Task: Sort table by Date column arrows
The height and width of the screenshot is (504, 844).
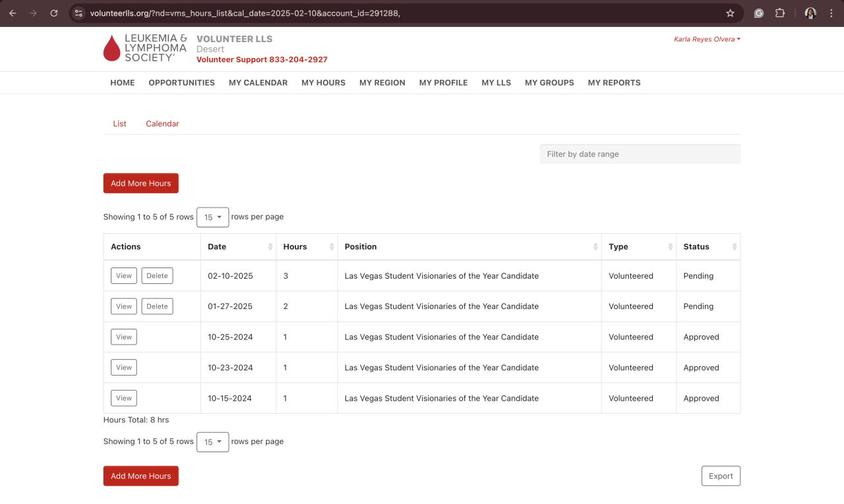Action: tap(270, 247)
